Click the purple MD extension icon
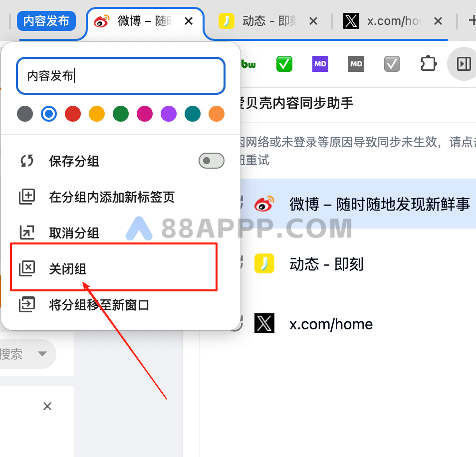476x457 pixels. 320,64
